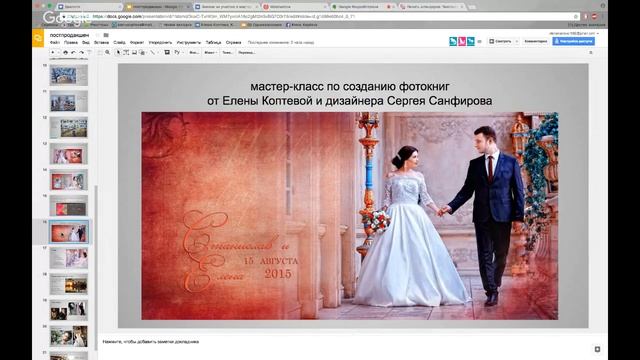The width and height of the screenshot is (640, 360).
Task: Click the blue Настройки доступа button
Action: tap(573, 41)
